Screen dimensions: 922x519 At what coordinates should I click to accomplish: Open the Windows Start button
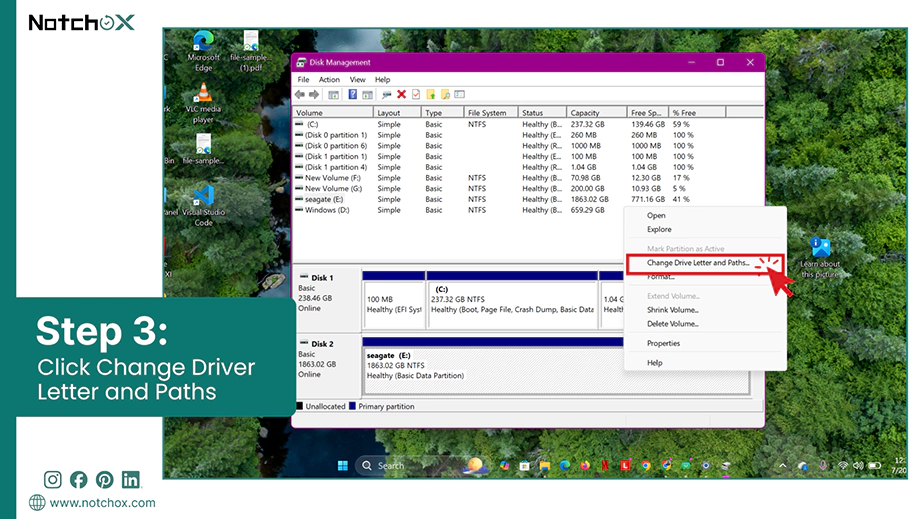click(343, 466)
